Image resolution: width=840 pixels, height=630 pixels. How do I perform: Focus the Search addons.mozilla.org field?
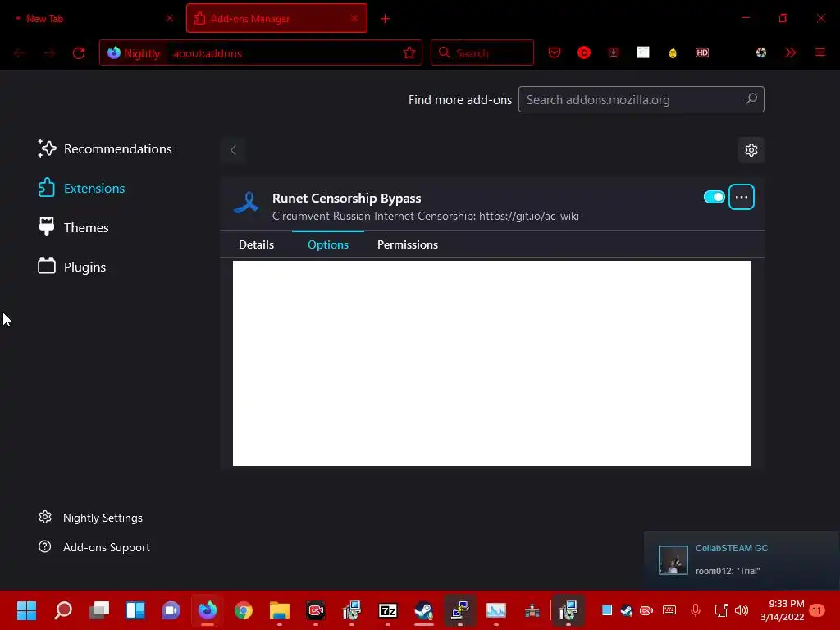pyautogui.click(x=641, y=99)
